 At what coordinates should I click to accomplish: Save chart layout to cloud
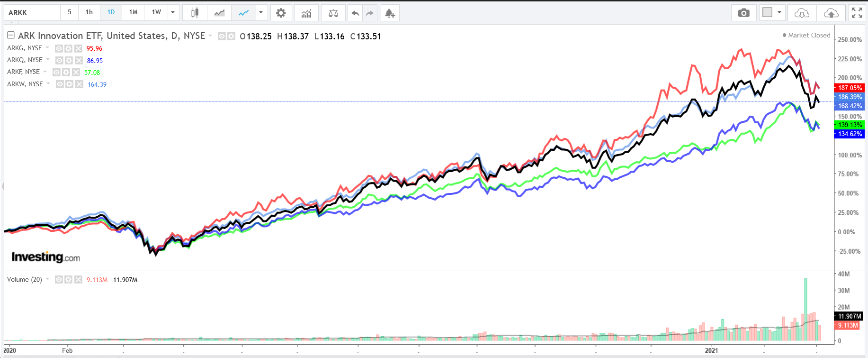pos(831,13)
